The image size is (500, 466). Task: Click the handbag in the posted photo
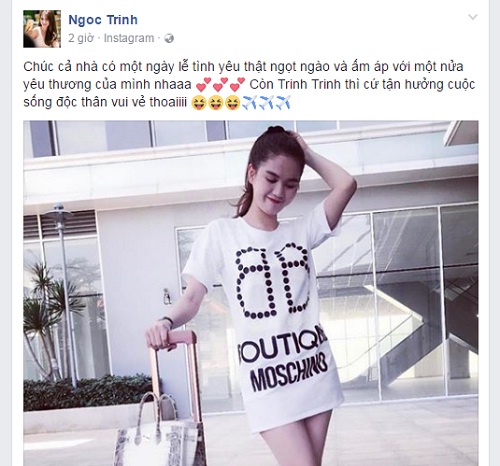159,430
